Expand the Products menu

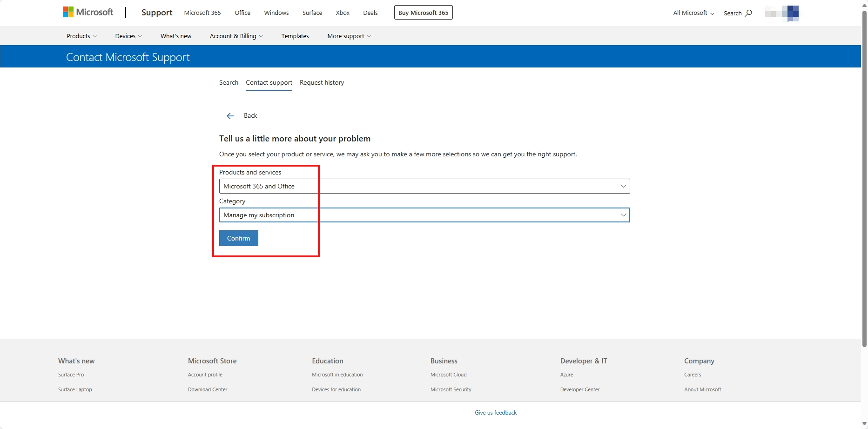(x=81, y=36)
